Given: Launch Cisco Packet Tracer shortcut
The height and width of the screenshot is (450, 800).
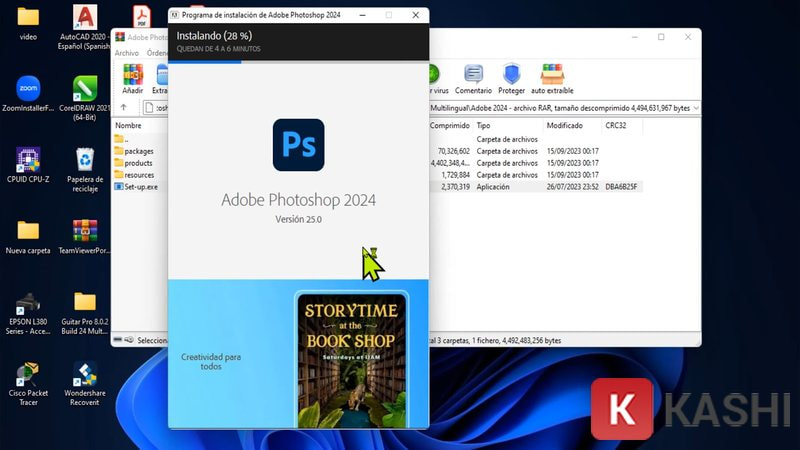Looking at the screenshot, I should (28, 384).
